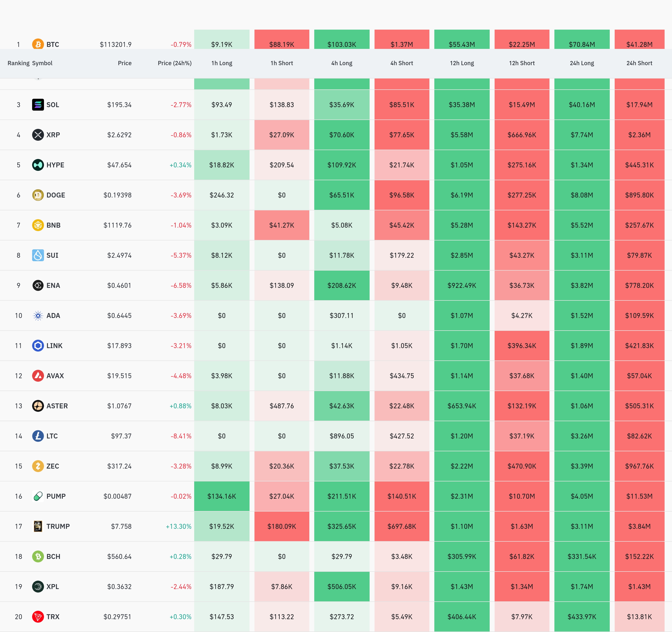The image size is (672, 632).
Task: Open the ASTER symbol link
Action: pos(57,406)
